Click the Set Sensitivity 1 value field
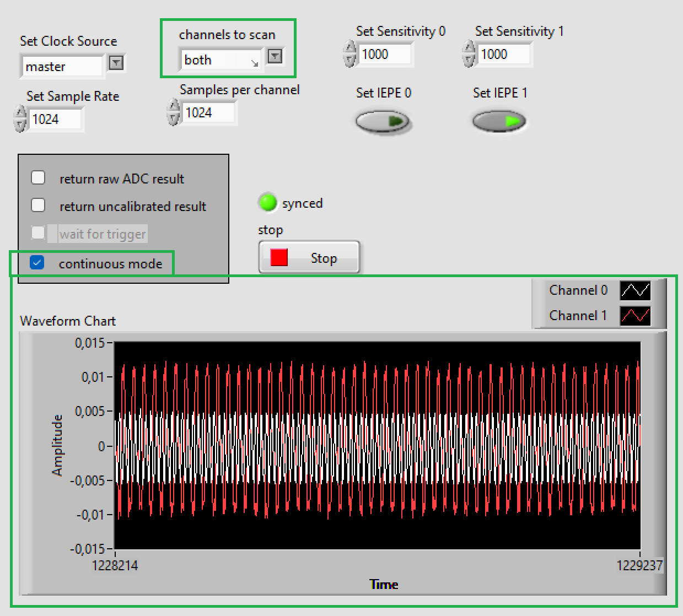Image resolution: width=683 pixels, height=616 pixels. (x=504, y=54)
